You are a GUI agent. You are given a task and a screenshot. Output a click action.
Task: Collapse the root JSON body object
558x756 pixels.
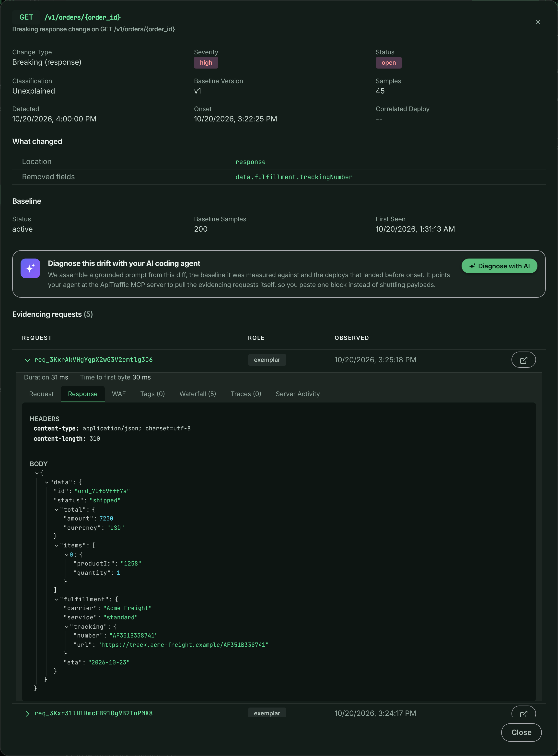pyautogui.click(x=37, y=473)
